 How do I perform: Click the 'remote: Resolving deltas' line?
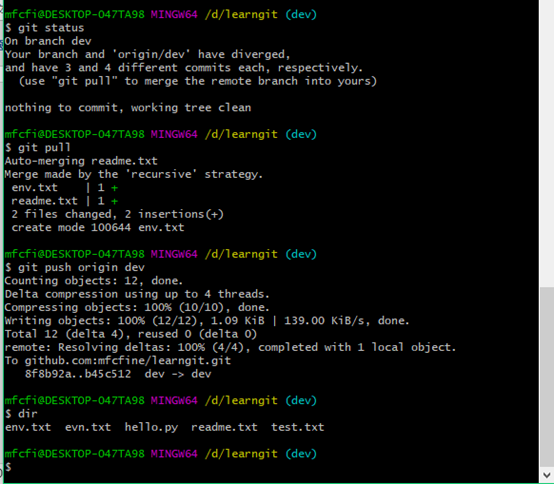230,347
